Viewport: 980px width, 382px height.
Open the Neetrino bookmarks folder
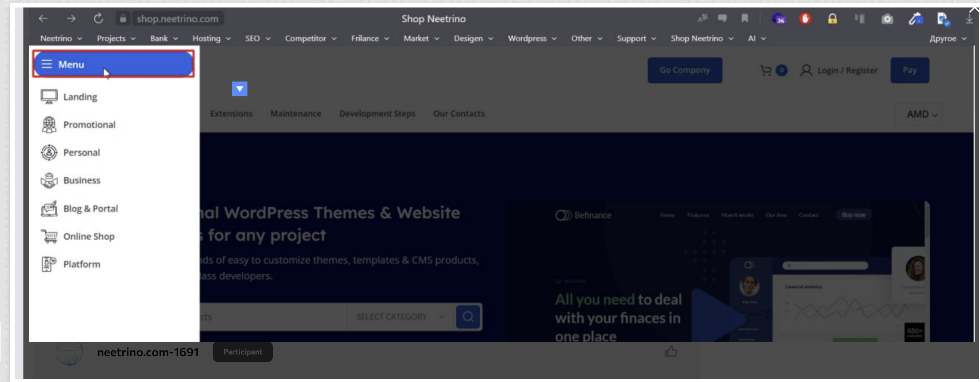click(x=61, y=39)
